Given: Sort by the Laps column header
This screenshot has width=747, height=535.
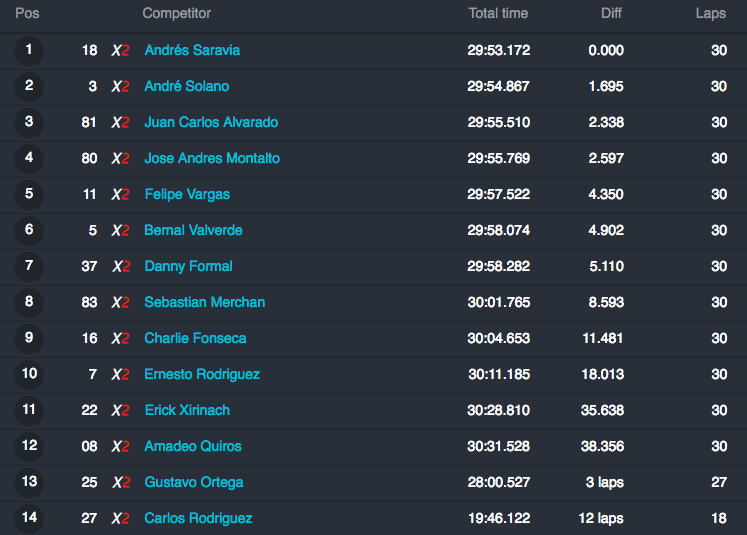Looking at the screenshot, I should pyautogui.click(x=711, y=13).
